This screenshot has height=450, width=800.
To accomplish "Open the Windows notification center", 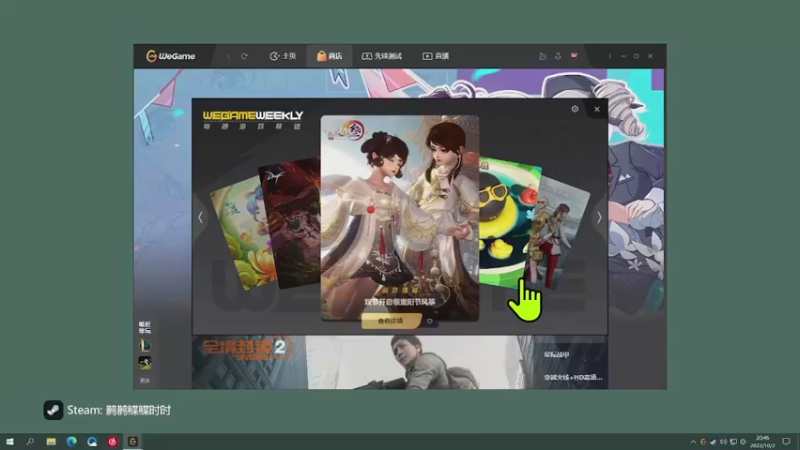I will coord(786,442).
